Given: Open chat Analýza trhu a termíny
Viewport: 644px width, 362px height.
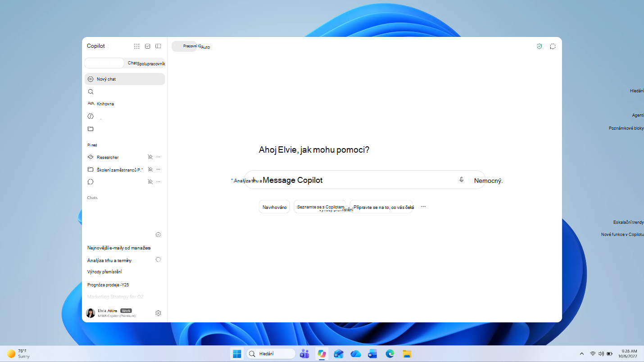Looking at the screenshot, I should [x=109, y=261].
